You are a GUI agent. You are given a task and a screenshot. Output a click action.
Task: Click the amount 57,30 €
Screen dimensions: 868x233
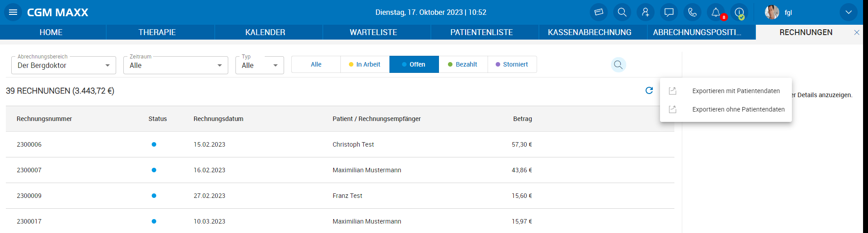pyautogui.click(x=522, y=144)
